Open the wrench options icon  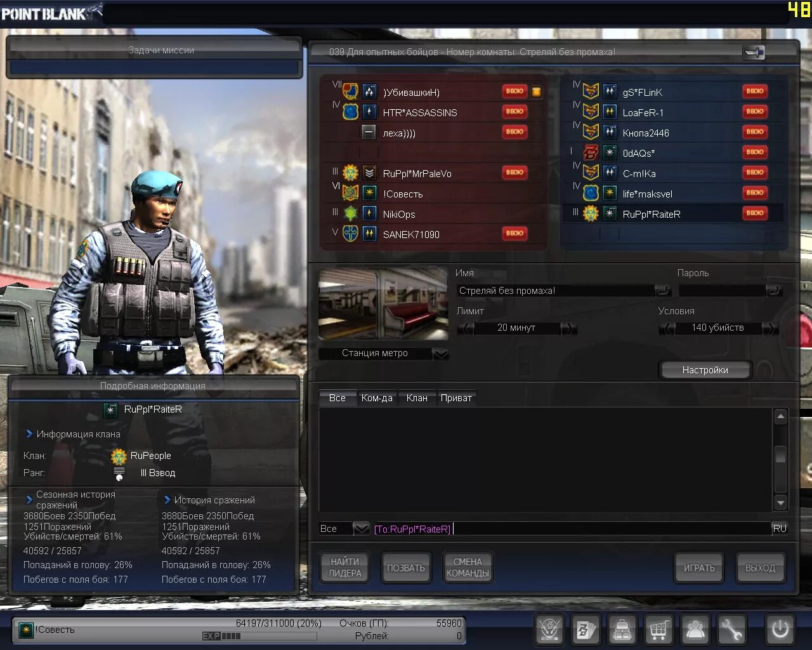pyautogui.click(x=731, y=629)
